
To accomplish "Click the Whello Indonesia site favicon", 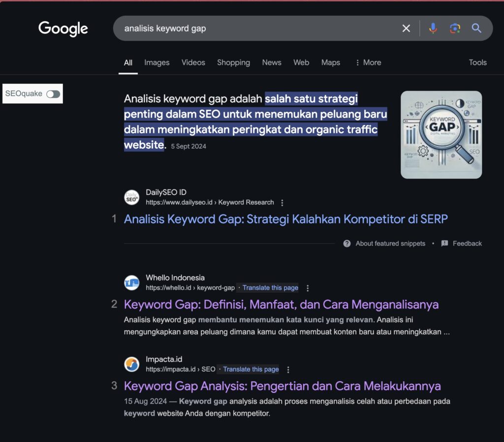I will pos(132,283).
